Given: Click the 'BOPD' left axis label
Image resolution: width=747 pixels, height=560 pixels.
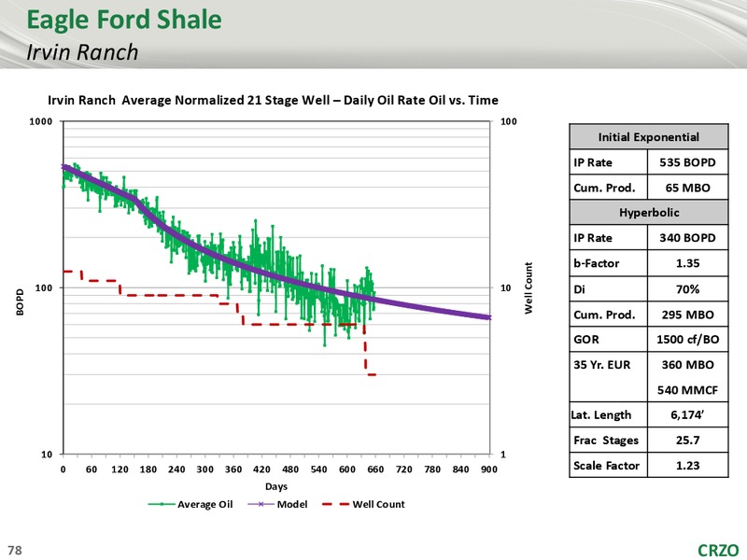Looking at the screenshot, I should click(20, 301).
